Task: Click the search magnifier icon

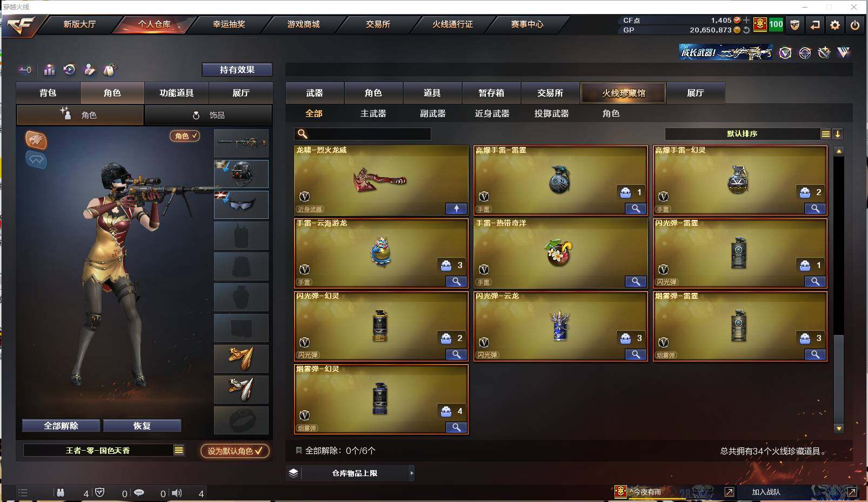Action: (303, 134)
